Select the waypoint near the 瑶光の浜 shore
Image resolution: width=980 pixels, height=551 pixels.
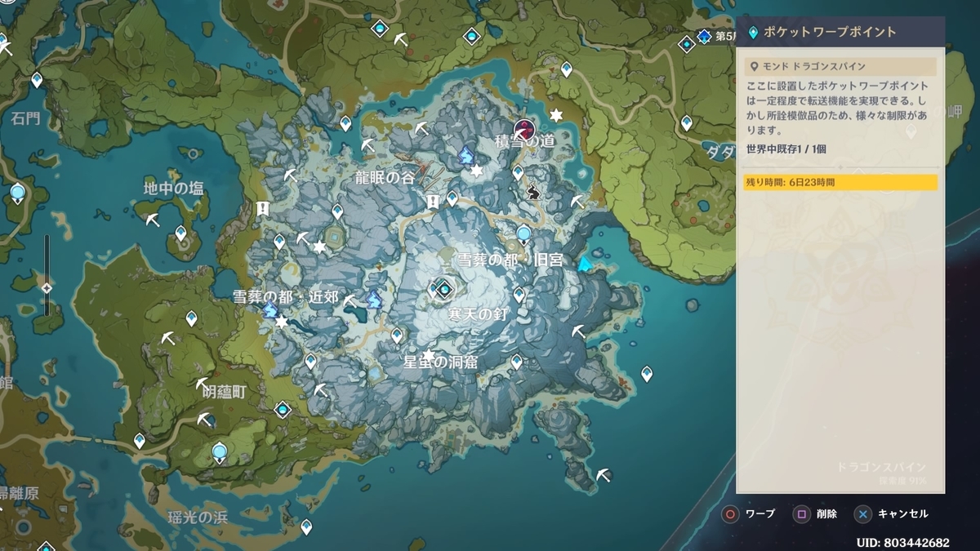(306, 527)
